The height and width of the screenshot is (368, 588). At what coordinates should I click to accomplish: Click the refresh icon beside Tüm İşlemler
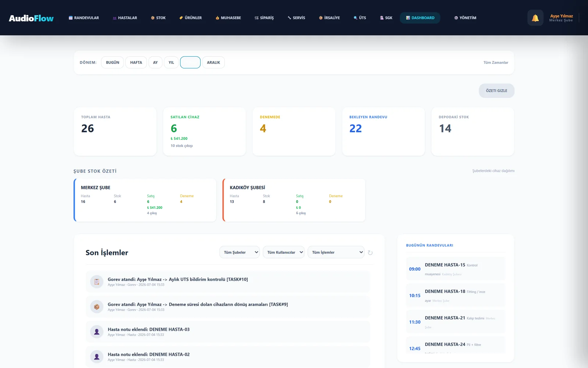coord(370,252)
